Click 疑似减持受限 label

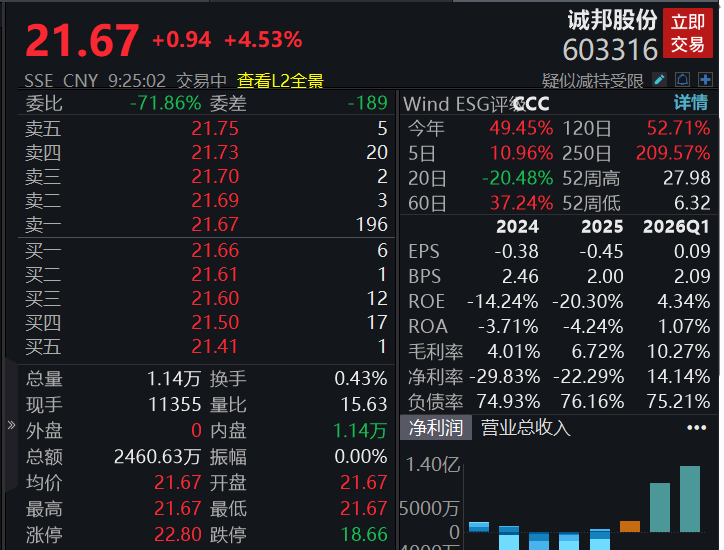pyautogui.click(x=593, y=81)
